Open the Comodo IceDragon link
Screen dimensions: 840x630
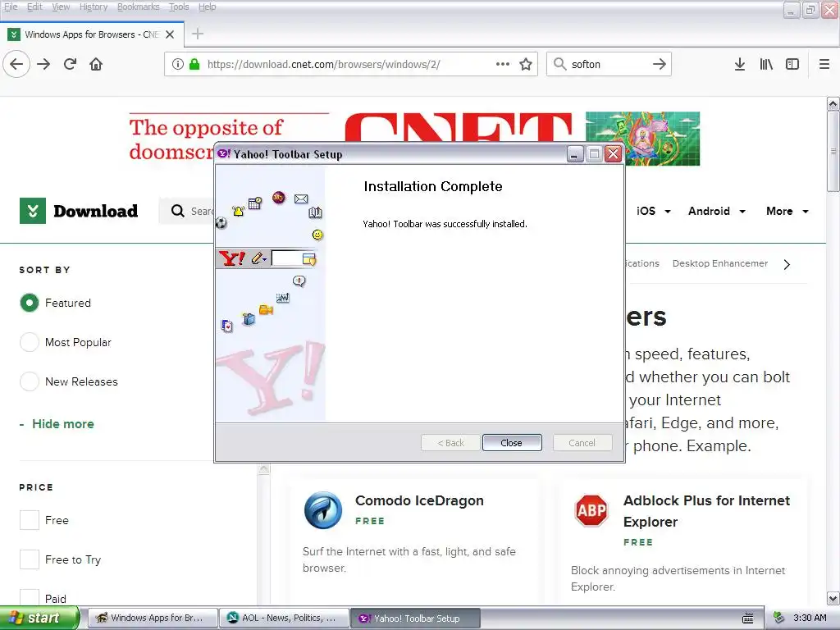(x=419, y=500)
